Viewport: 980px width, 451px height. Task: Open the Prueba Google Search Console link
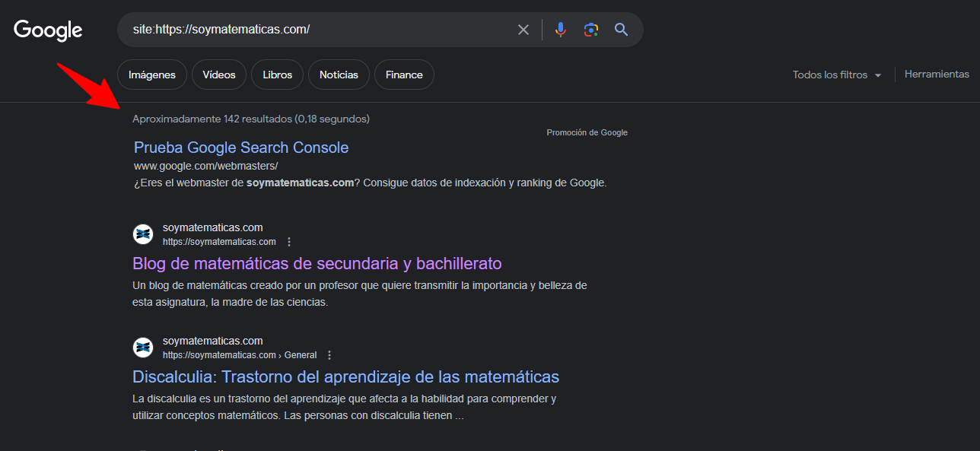241,148
